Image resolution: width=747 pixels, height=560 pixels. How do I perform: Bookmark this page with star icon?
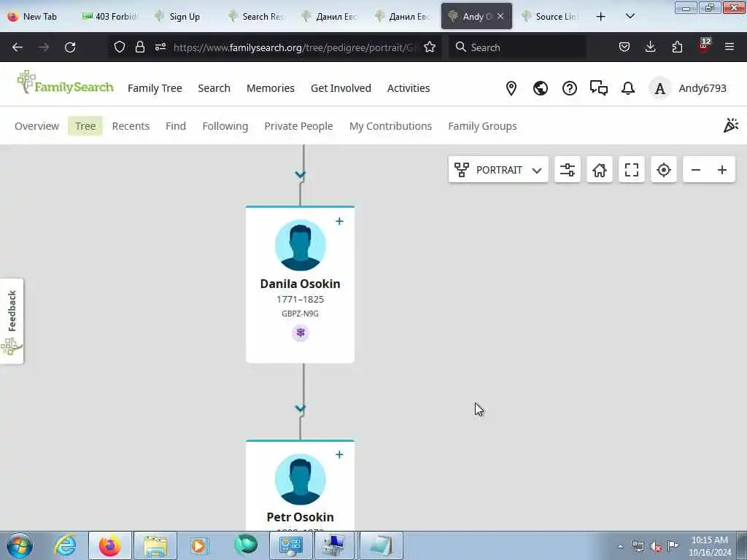click(430, 47)
